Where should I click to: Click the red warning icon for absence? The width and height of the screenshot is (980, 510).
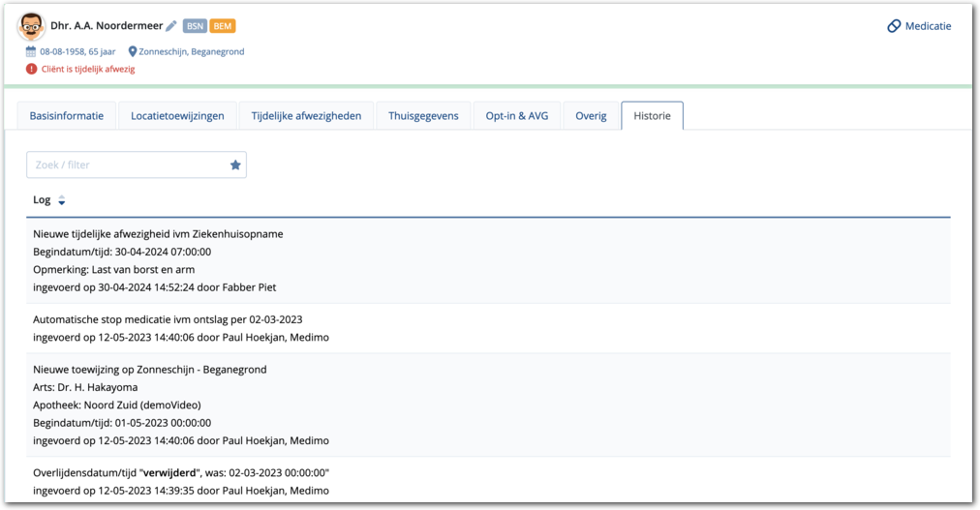point(32,70)
